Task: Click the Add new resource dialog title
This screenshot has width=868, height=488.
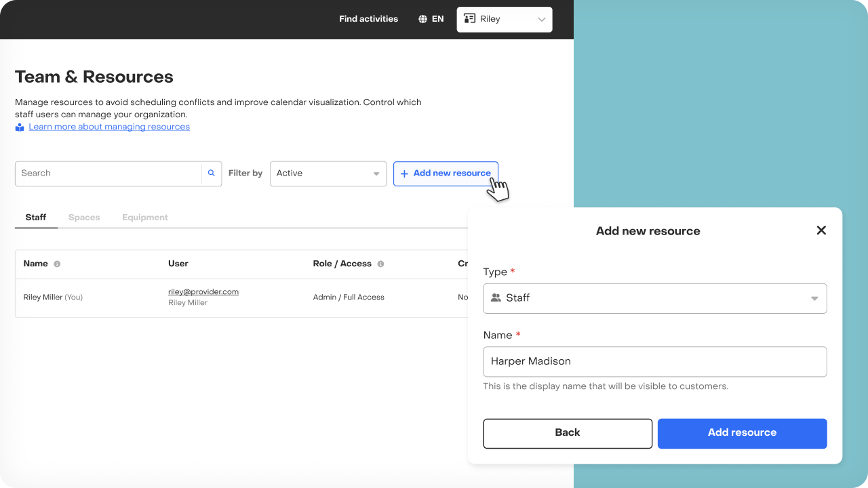Action: point(648,231)
